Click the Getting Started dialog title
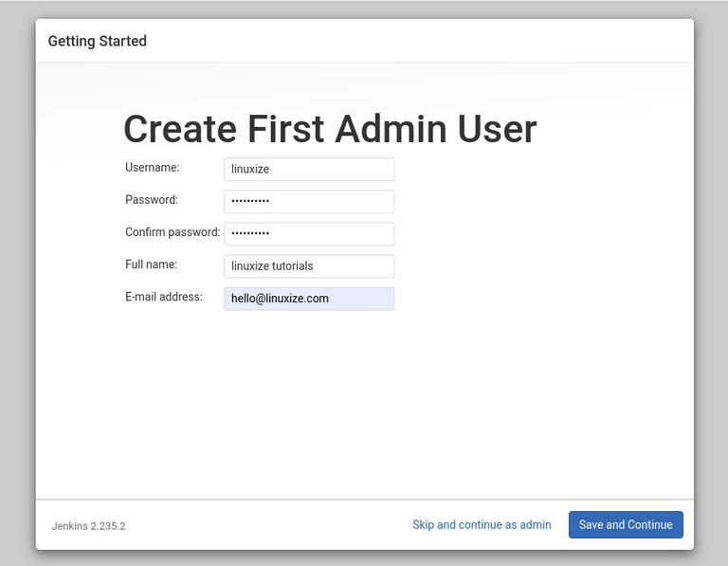Screen dimensions: 728x566 (97, 41)
